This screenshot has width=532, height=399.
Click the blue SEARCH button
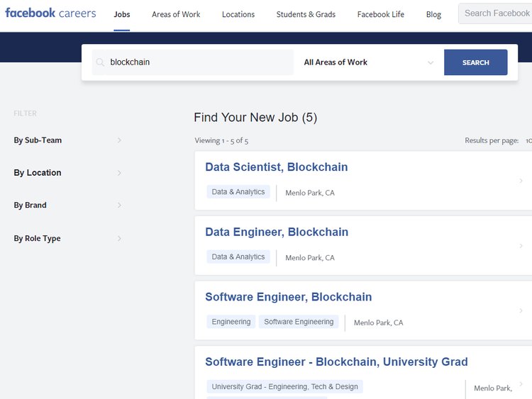point(476,62)
